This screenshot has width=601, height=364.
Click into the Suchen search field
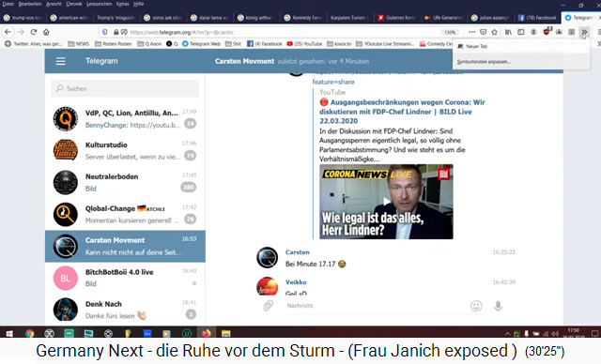[x=125, y=88]
